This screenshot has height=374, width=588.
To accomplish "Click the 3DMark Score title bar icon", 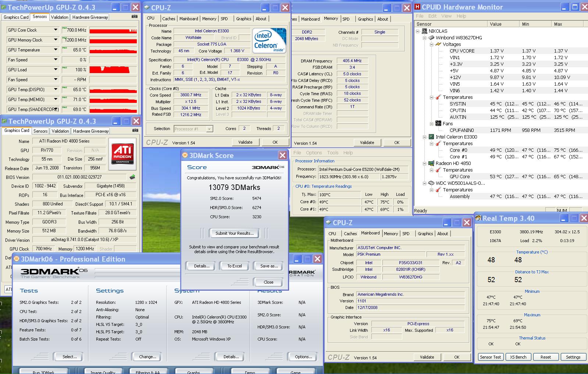I will (185, 155).
